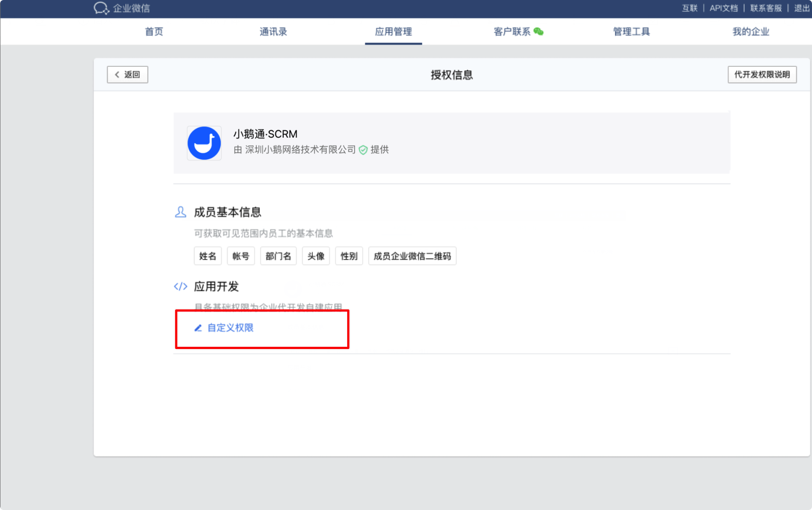The width and height of the screenshot is (812, 510).
Task: Click the 小鹅通·SCRM blue goose app icon
Action: tap(204, 143)
